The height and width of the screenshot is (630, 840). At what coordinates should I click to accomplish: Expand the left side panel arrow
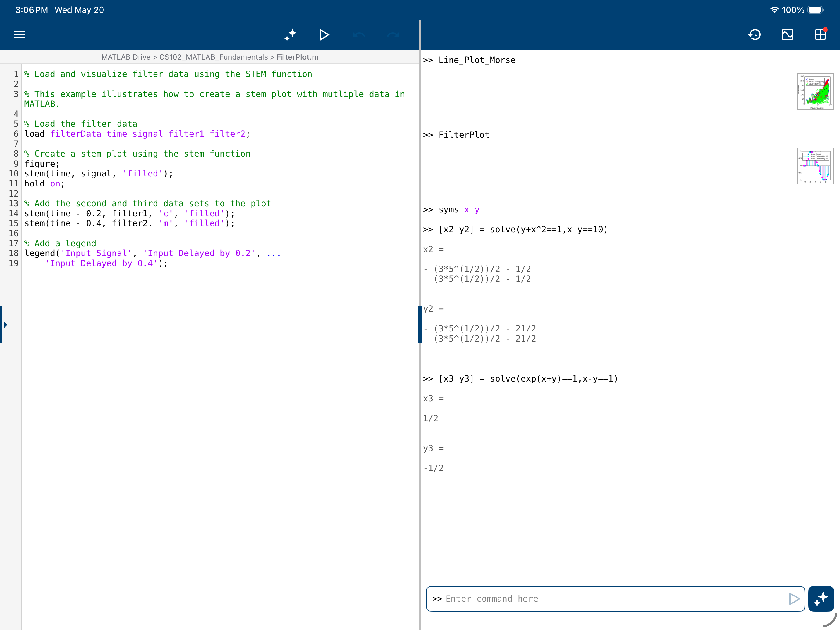click(x=5, y=325)
